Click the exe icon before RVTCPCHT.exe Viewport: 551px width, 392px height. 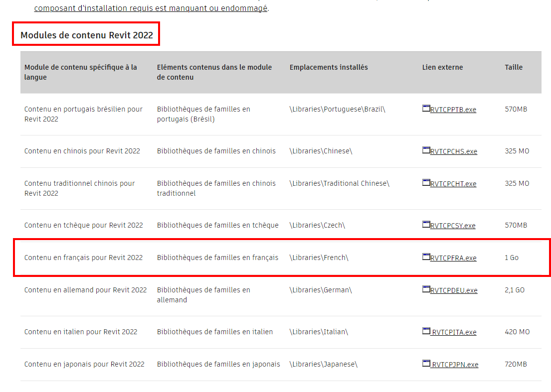coord(426,183)
